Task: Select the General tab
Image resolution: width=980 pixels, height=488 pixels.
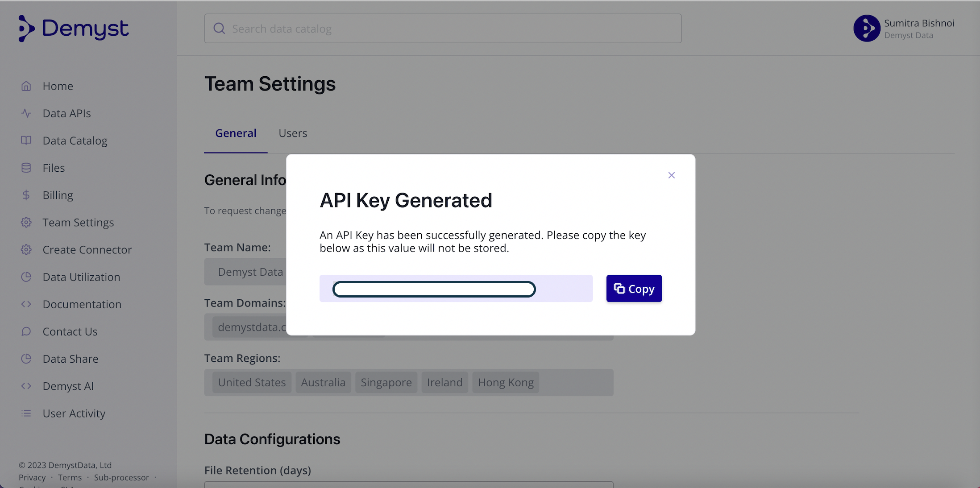Action: tap(236, 133)
